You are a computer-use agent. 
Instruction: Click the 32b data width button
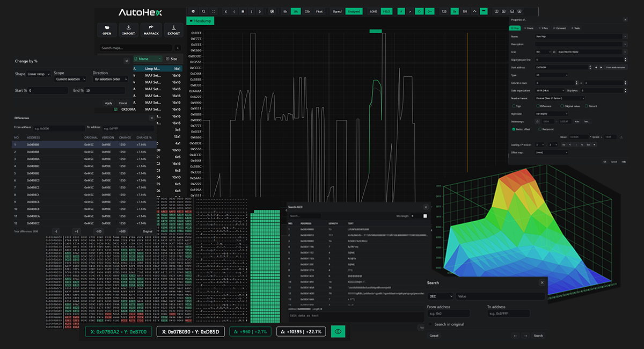click(x=307, y=11)
